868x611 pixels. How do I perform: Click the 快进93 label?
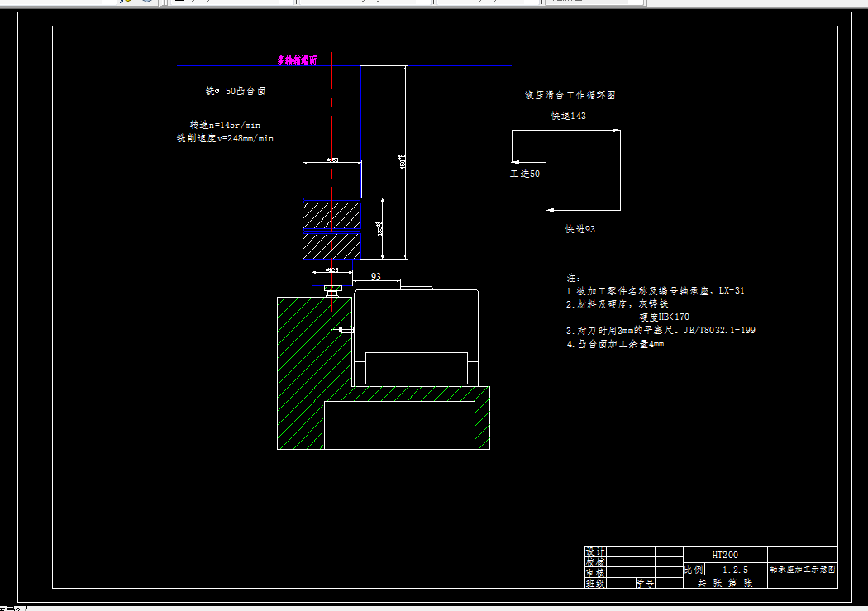coord(580,229)
